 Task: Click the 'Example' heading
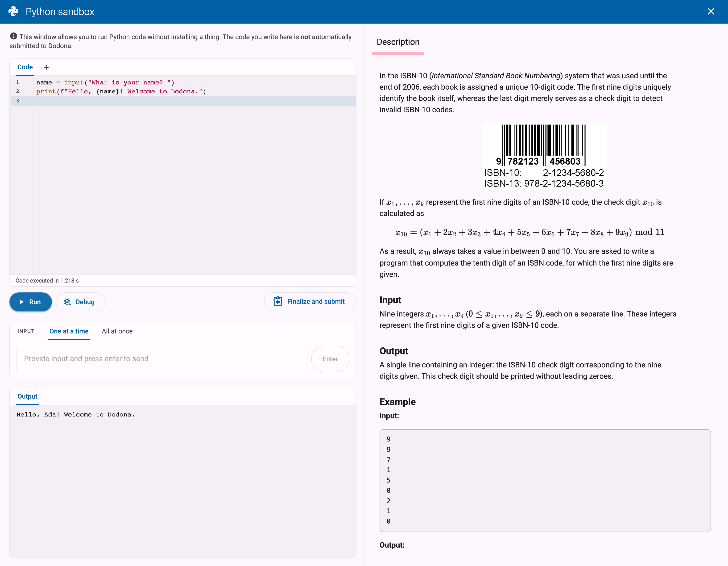pyautogui.click(x=397, y=402)
